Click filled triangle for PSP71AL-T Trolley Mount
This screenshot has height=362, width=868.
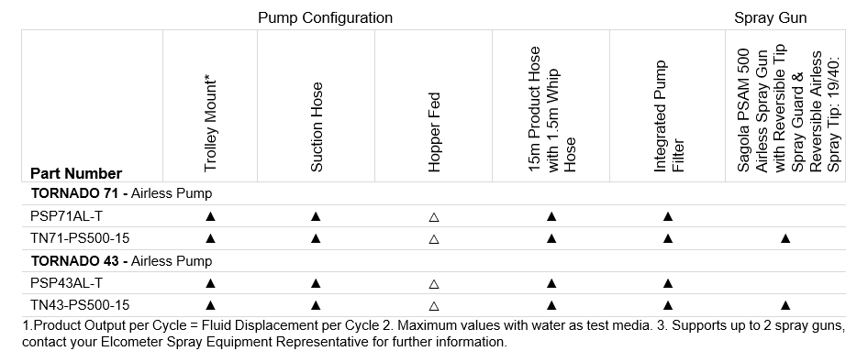point(210,216)
